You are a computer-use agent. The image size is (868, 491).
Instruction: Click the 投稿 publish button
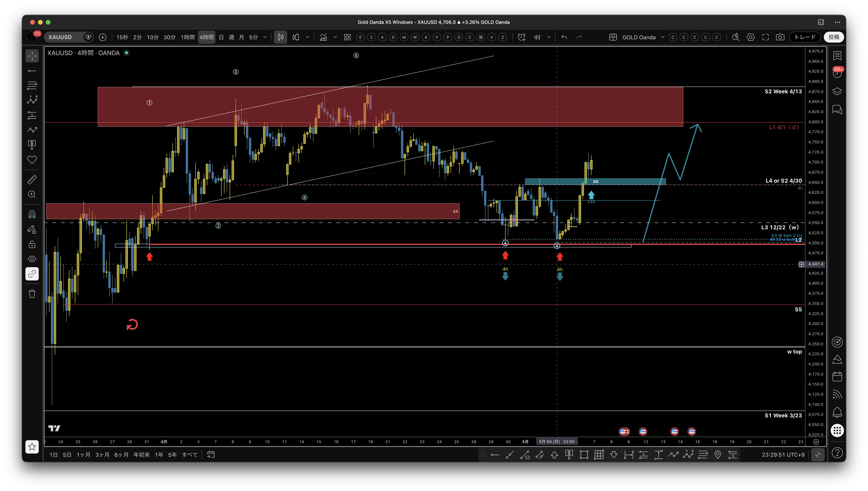tap(834, 37)
